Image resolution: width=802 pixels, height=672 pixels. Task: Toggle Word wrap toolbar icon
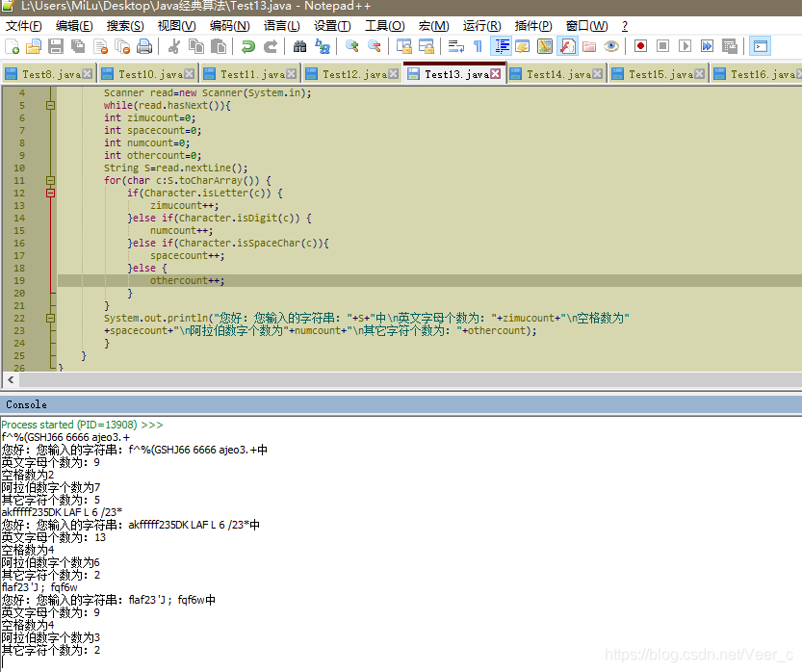click(x=455, y=46)
